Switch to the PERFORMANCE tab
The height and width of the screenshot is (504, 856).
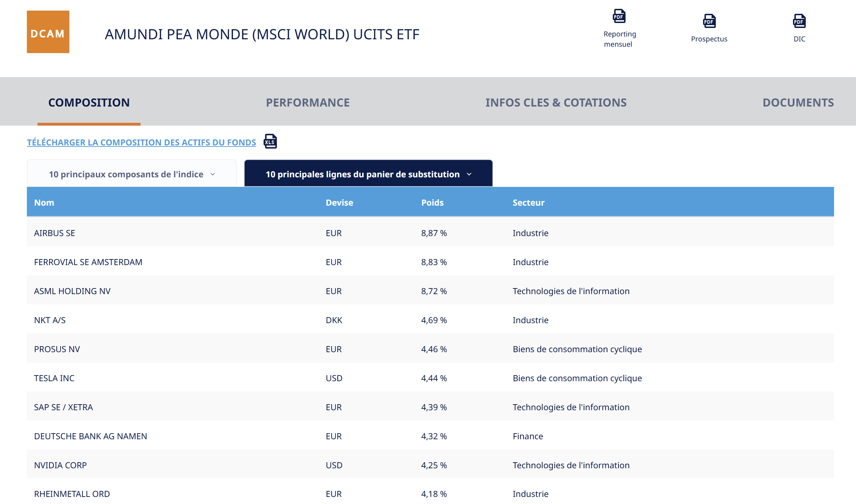click(x=308, y=102)
